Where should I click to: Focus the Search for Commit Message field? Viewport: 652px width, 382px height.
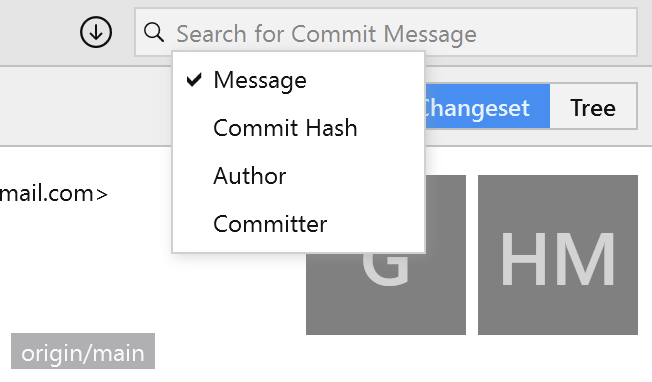(x=386, y=32)
